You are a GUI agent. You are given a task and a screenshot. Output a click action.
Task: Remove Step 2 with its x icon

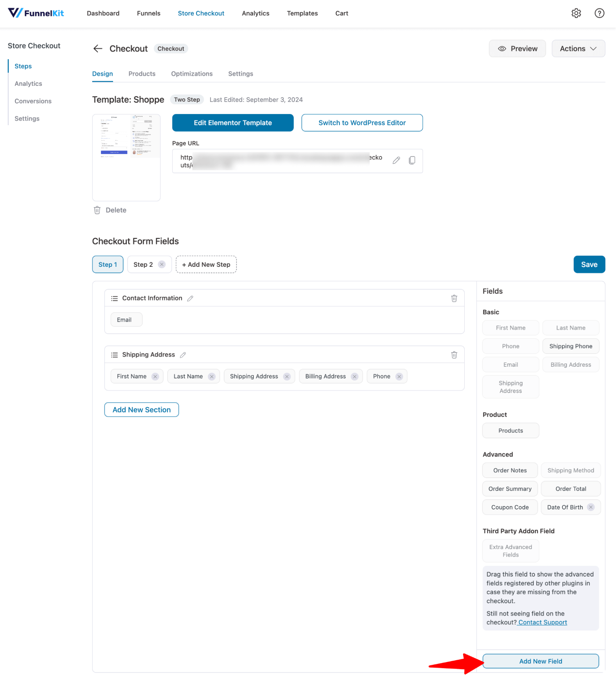coord(162,264)
